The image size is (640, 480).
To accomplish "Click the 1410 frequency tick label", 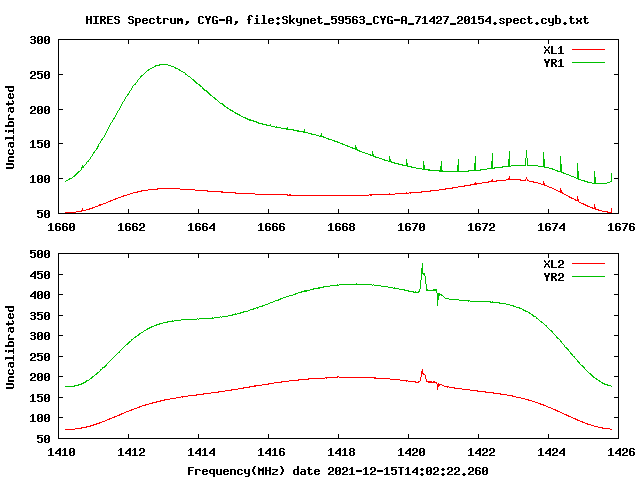I will coord(61,452).
